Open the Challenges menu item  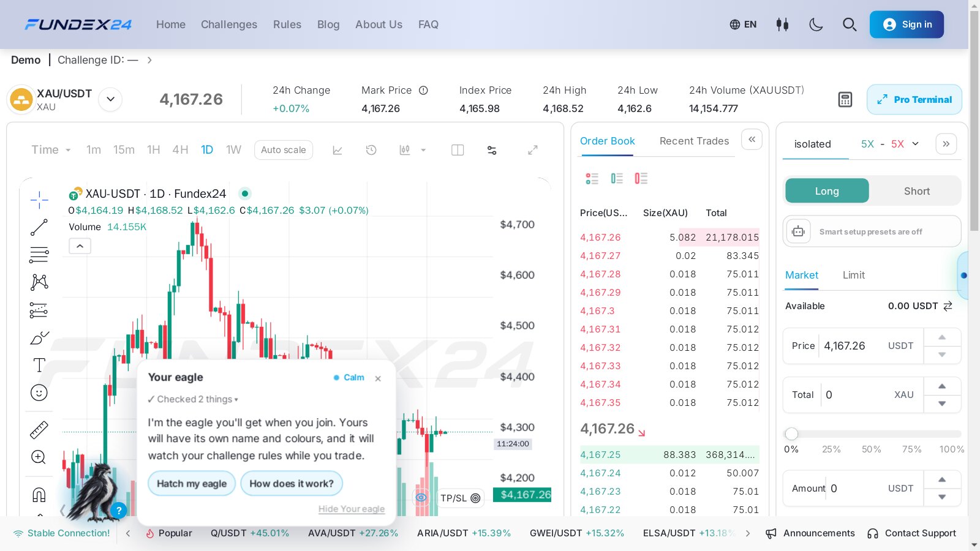[x=229, y=24]
